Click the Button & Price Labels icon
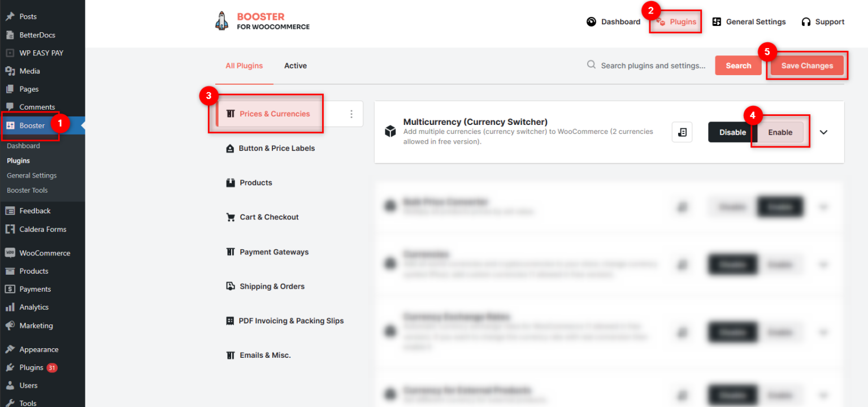This screenshot has height=407, width=868. click(x=230, y=149)
